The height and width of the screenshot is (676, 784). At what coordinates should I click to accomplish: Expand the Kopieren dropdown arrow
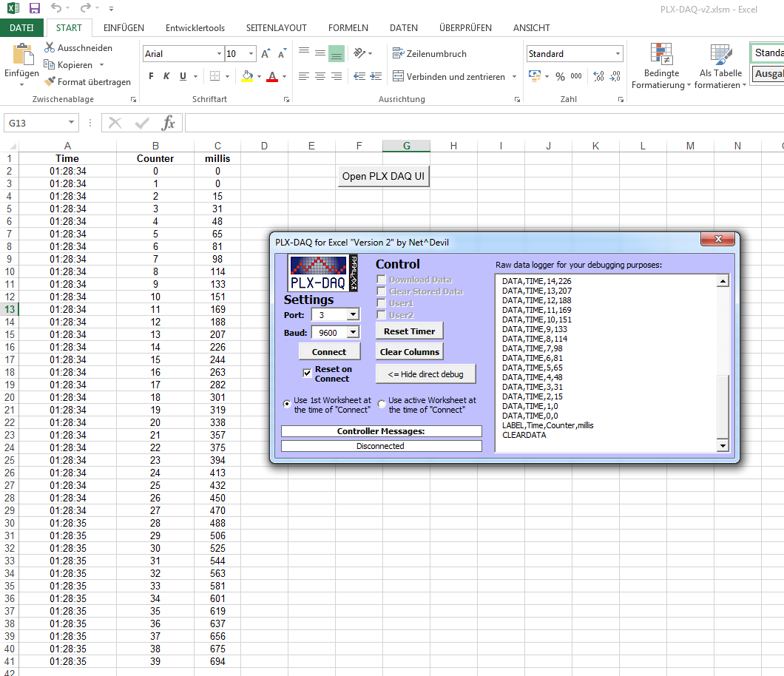tap(101, 65)
